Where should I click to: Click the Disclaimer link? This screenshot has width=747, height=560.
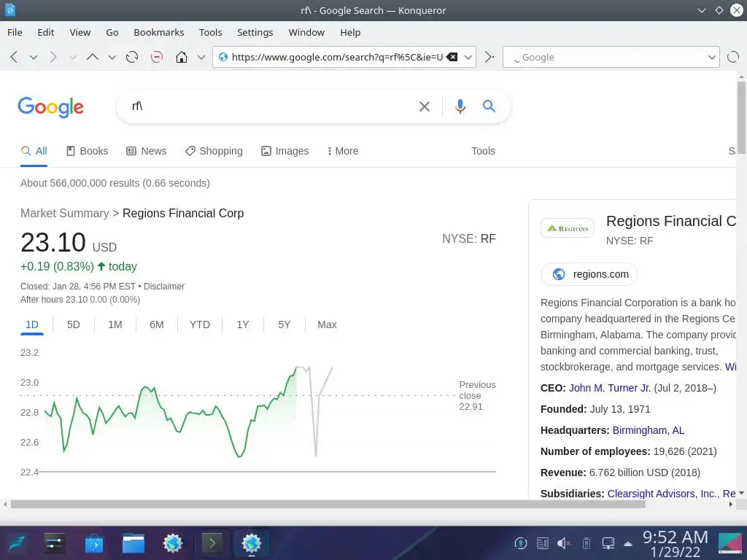pyautogui.click(x=164, y=287)
